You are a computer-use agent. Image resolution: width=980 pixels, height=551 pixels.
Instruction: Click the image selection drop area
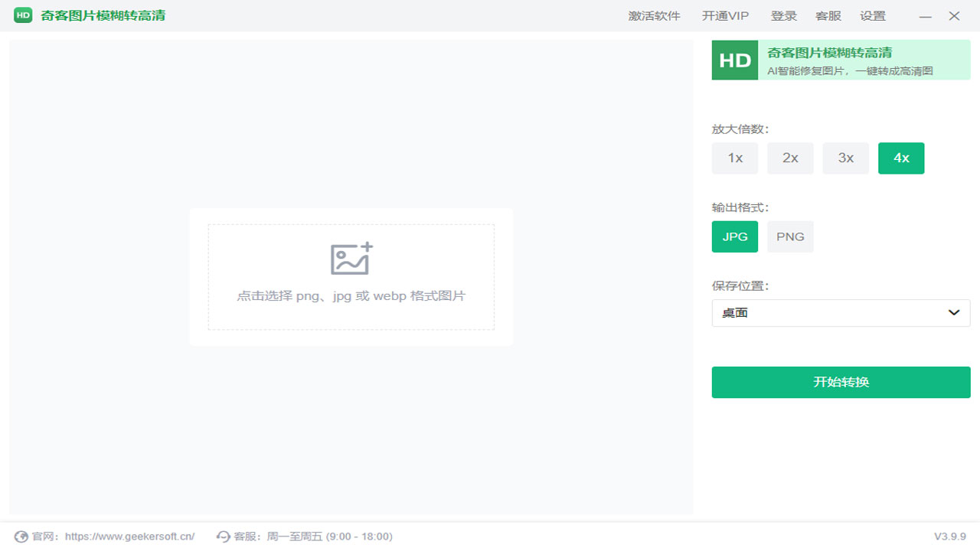351,277
